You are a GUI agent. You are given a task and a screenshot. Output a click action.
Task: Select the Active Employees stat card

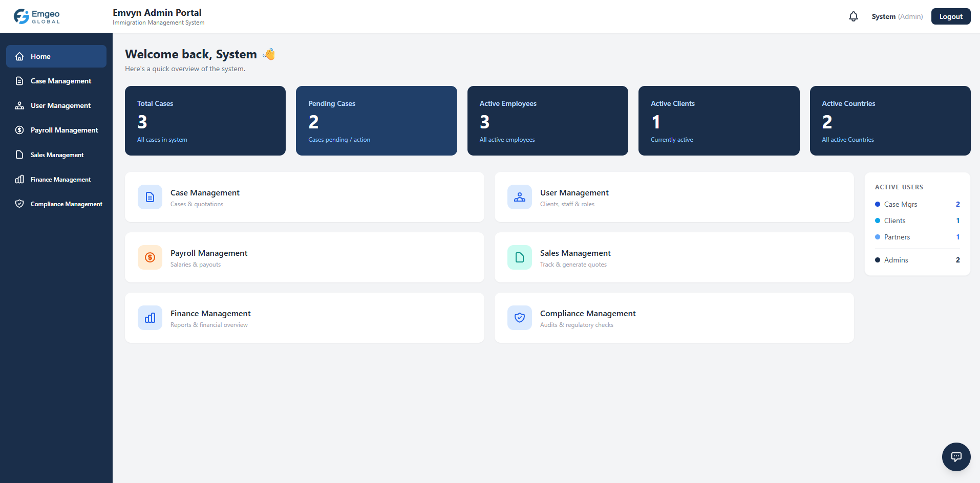tap(548, 121)
